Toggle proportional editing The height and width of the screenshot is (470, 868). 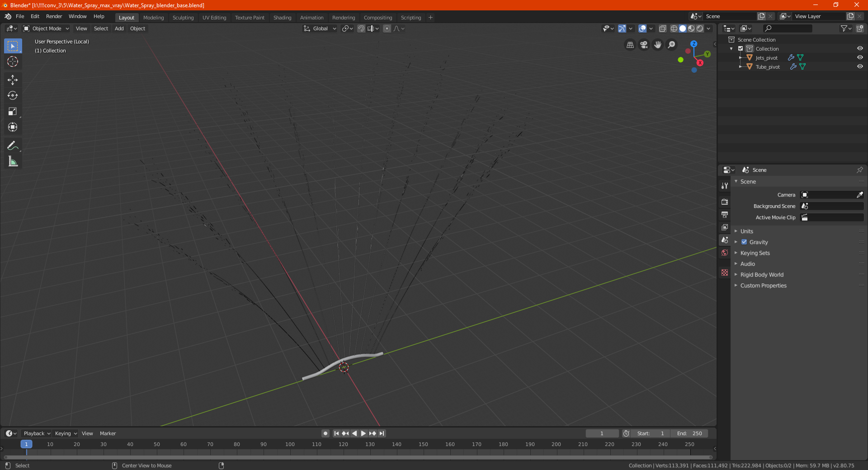[x=387, y=28]
